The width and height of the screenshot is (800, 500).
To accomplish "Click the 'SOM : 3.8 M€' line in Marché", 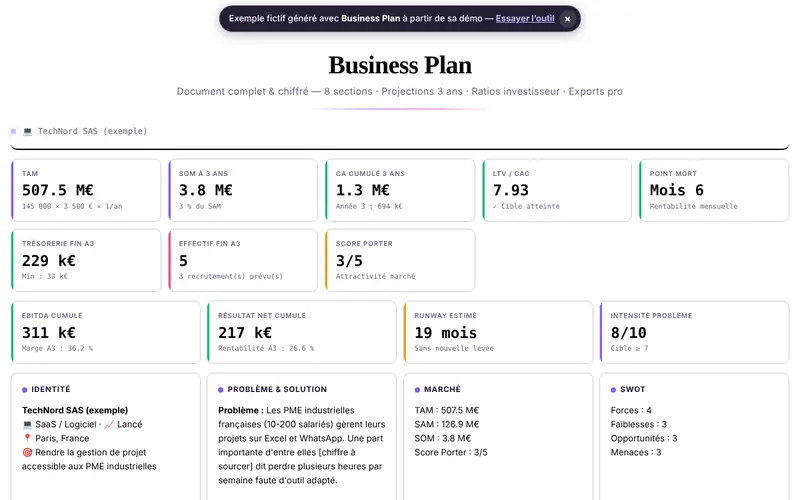I will pos(442,438).
